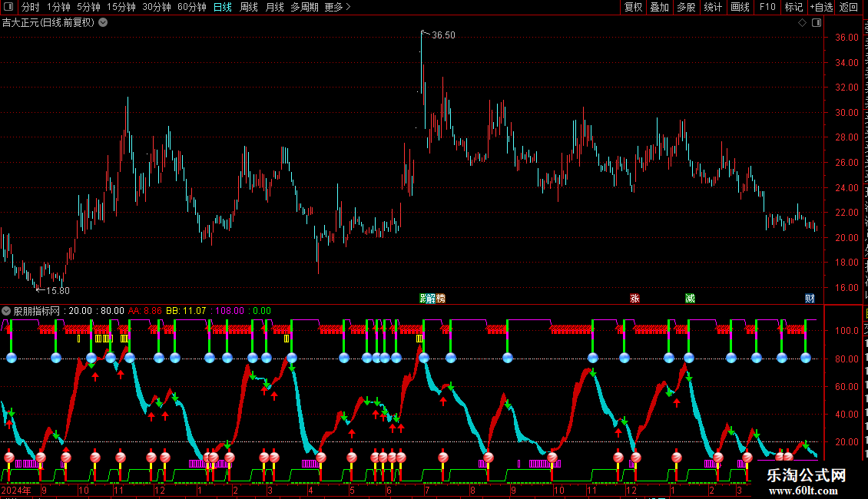Click the 返回 back button

849,7
